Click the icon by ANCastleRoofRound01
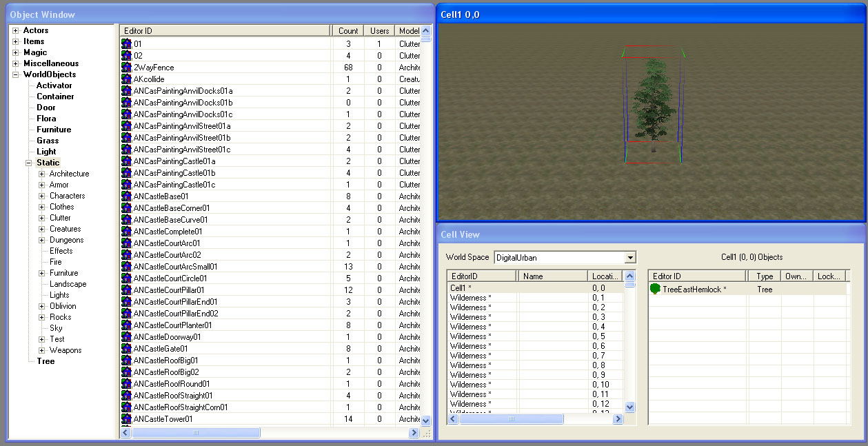Screen dimensions: 868x446 [x=126, y=384]
